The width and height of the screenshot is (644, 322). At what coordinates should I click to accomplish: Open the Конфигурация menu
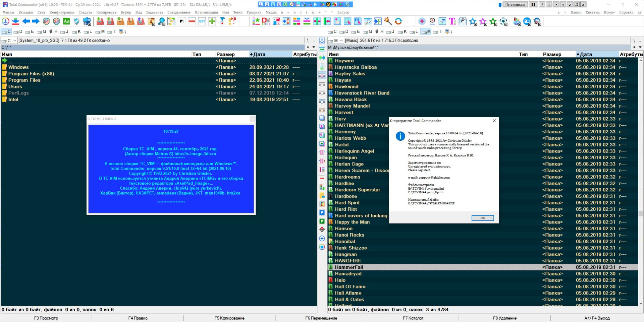[x=62, y=12]
